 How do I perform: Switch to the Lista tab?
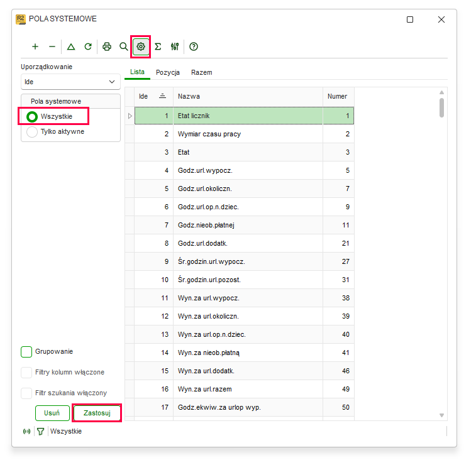point(137,72)
